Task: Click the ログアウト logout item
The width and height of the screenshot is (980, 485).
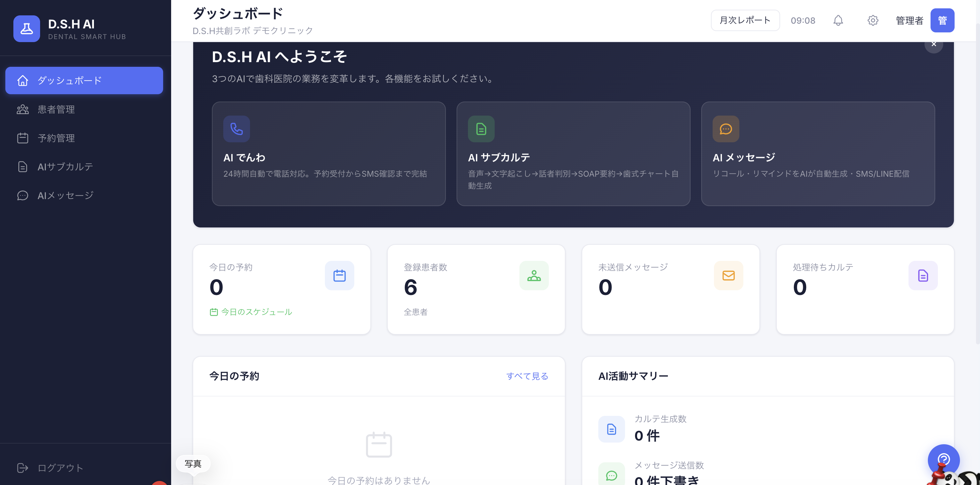Action: tap(84, 468)
